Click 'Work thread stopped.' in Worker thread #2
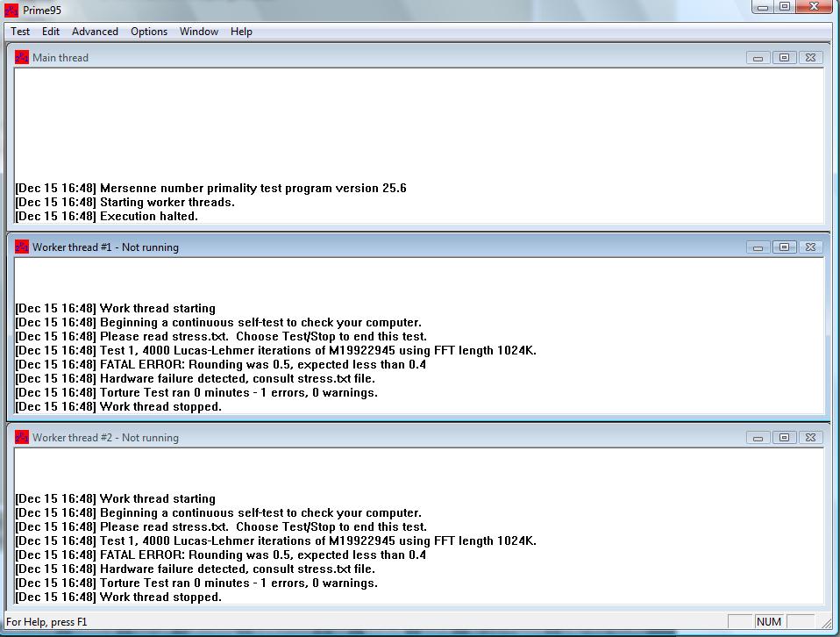 (118, 597)
